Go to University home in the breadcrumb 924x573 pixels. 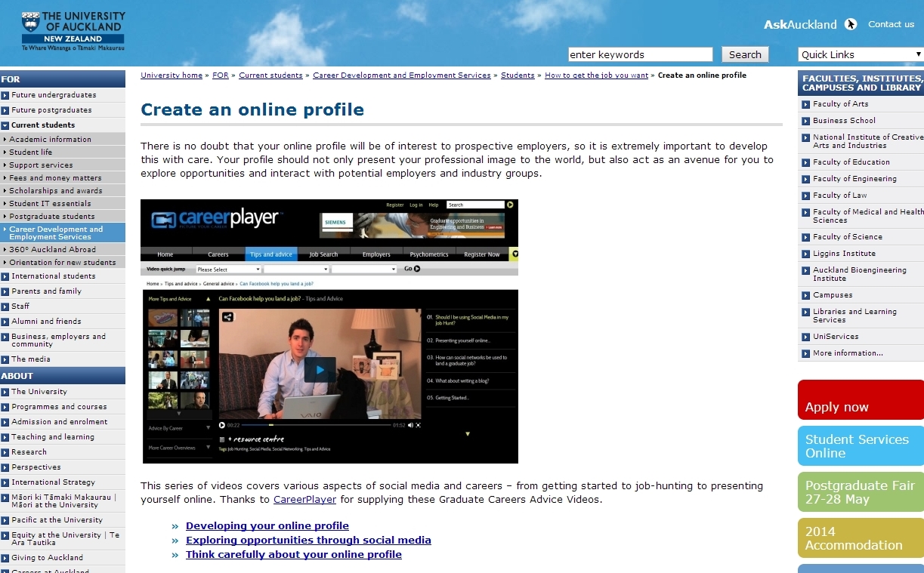[x=172, y=75]
